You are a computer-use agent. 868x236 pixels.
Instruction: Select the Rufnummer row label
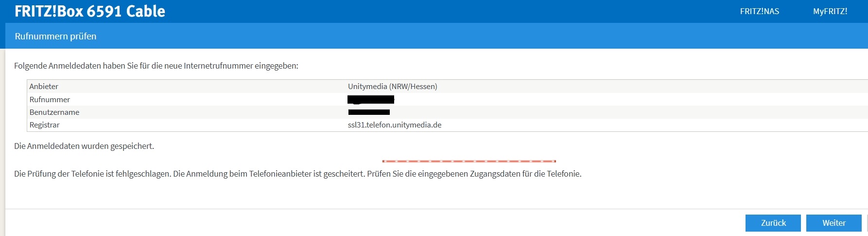[50, 100]
